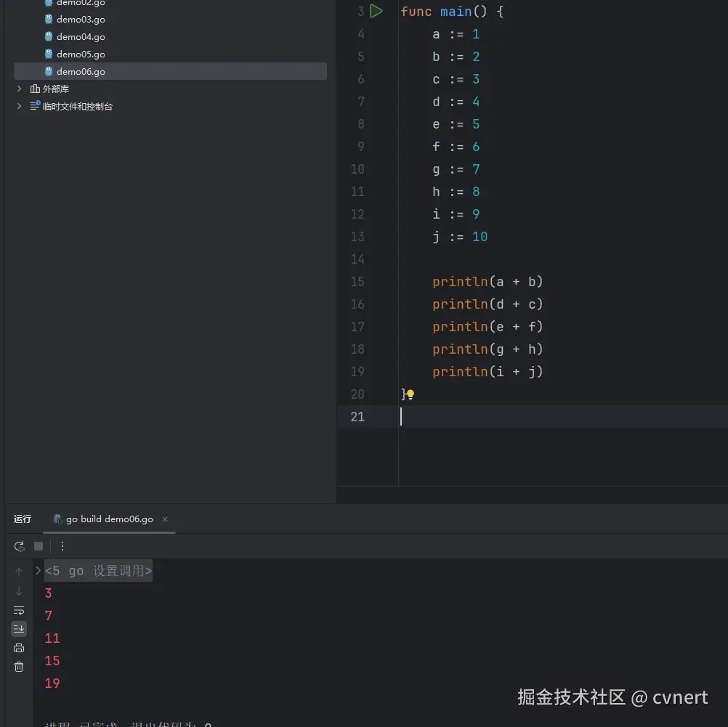Select the 外部库 library item
Image resolution: width=728 pixels, height=727 pixels.
pos(56,89)
